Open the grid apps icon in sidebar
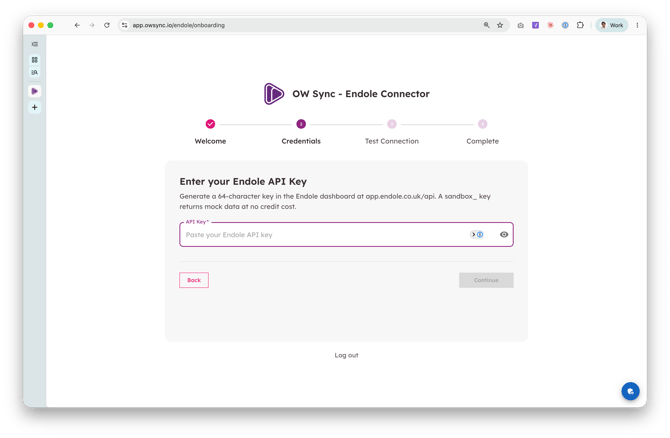The height and width of the screenshot is (438, 670). pyautogui.click(x=35, y=60)
